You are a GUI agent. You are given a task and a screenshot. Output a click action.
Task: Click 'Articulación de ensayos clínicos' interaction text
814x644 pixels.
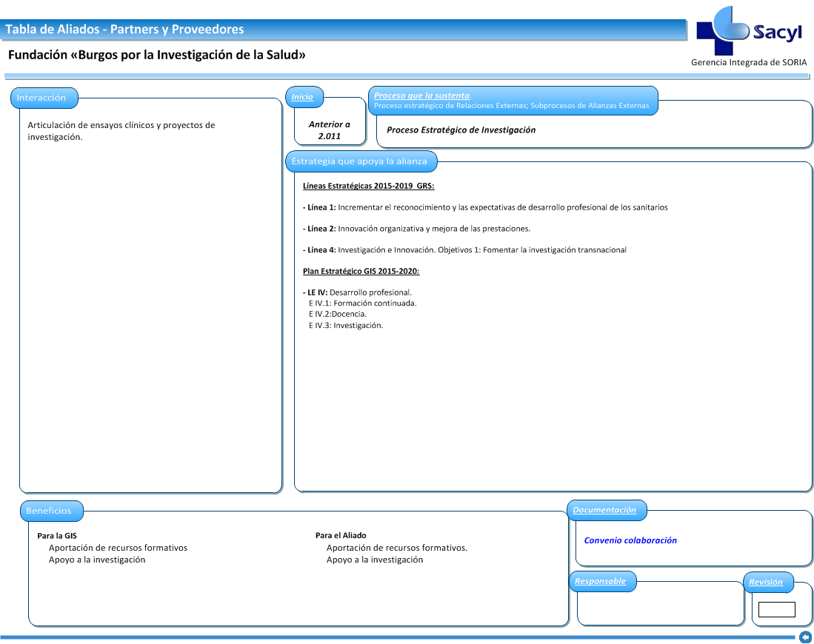[x=121, y=131]
